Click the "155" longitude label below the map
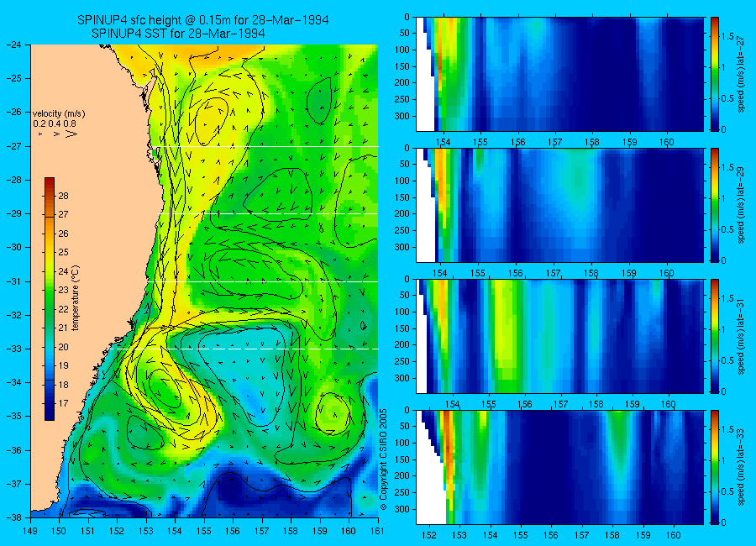 [204, 531]
